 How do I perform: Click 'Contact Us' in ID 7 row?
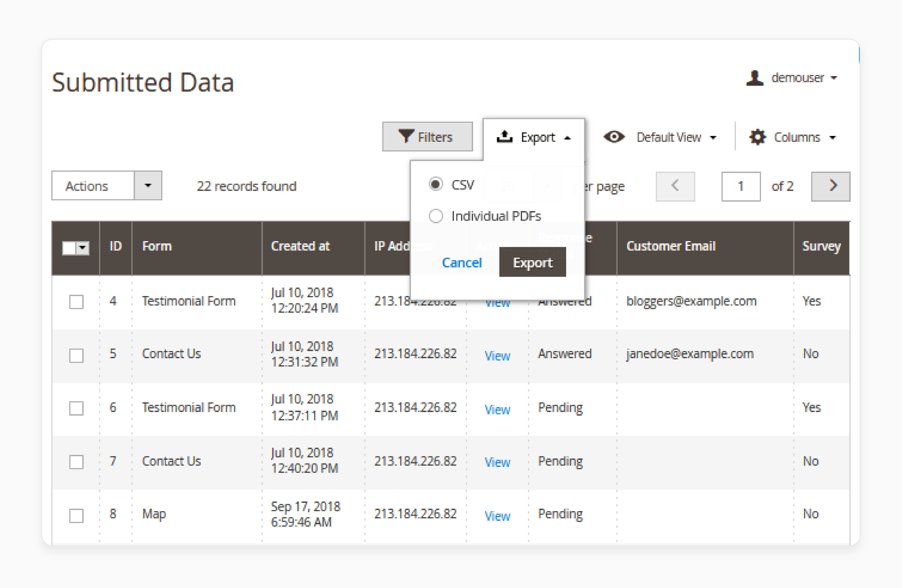171,461
